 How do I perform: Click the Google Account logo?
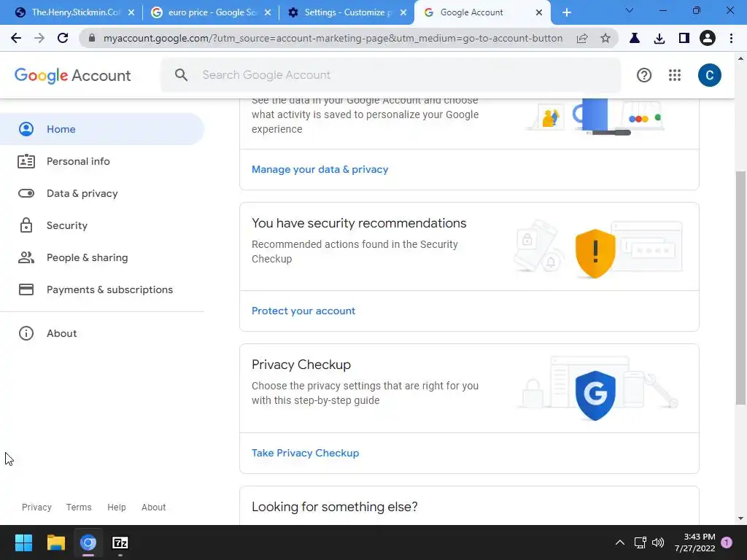(x=72, y=75)
